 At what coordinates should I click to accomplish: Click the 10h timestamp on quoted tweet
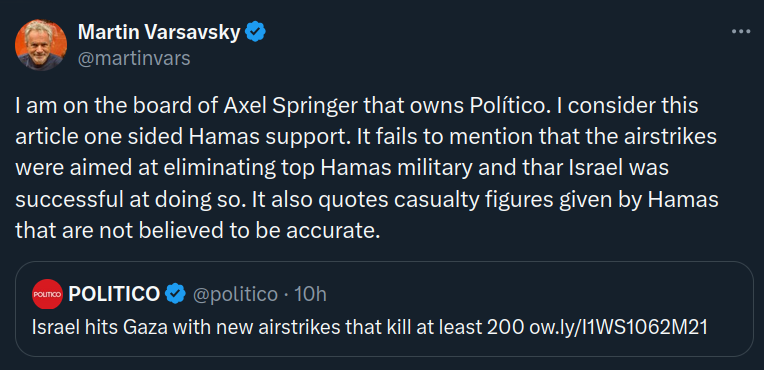[x=311, y=294]
